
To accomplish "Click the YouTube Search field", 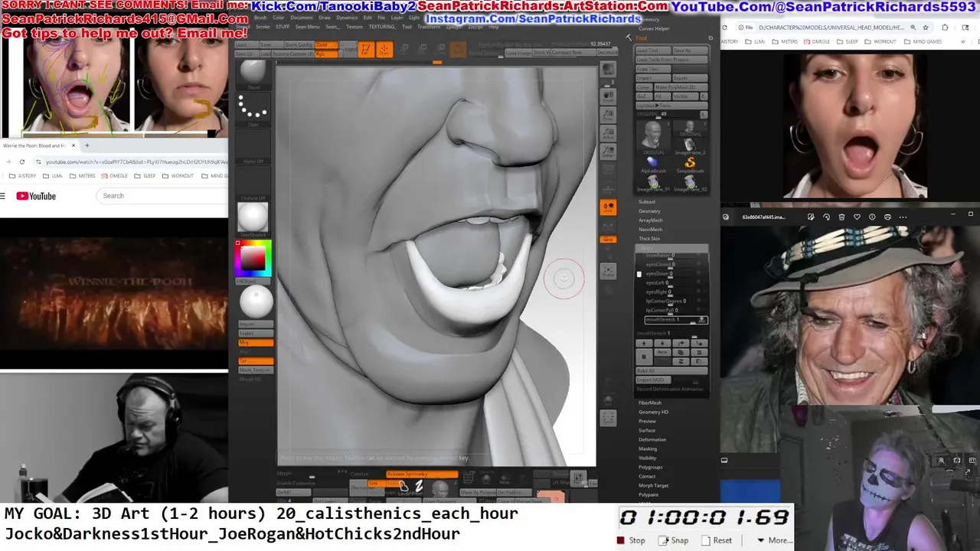I will (161, 196).
